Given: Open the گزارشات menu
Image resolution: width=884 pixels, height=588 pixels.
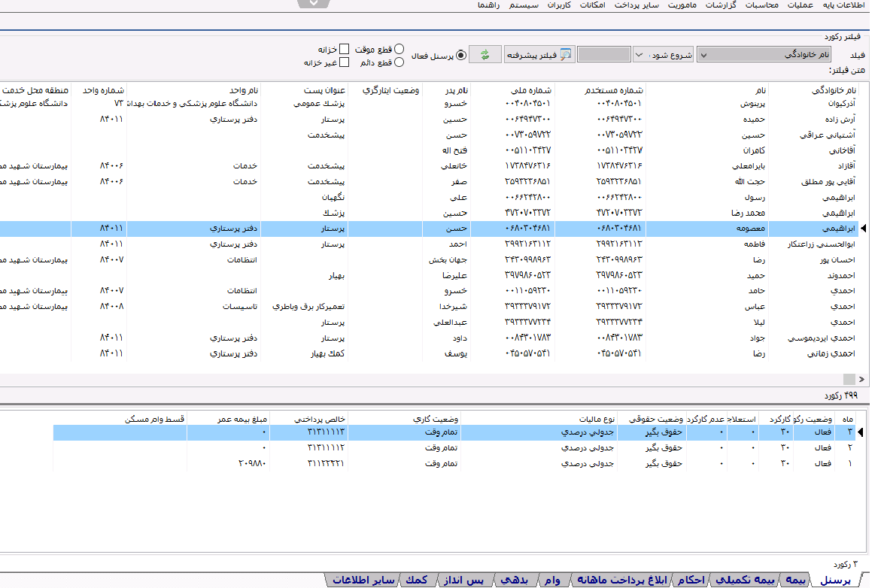Looking at the screenshot, I should pyautogui.click(x=721, y=5).
